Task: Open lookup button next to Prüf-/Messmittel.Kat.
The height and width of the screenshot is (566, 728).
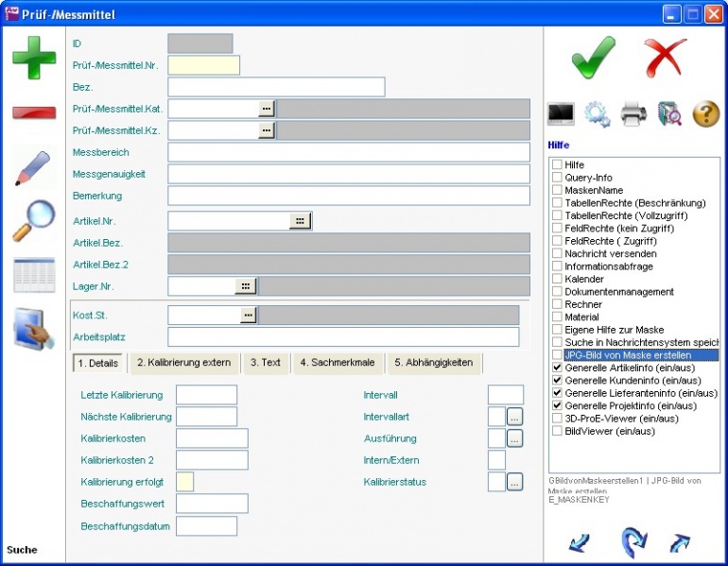Action: coord(267,109)
